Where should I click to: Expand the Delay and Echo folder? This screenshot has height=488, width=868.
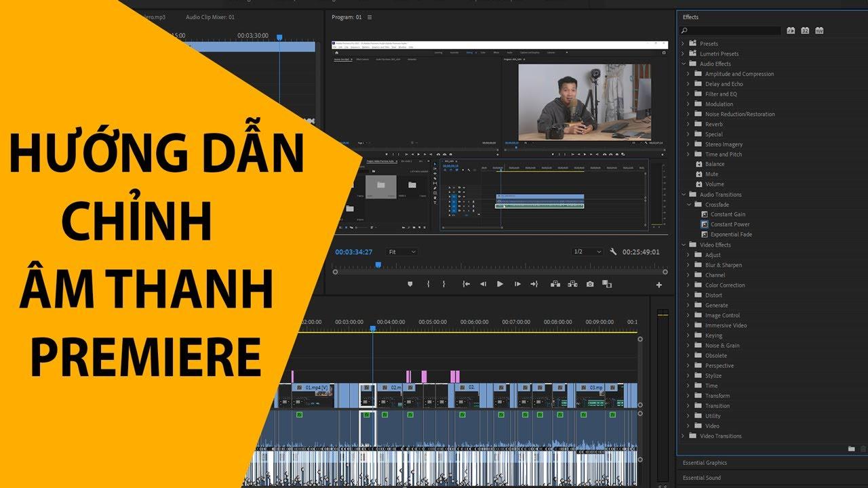[x=688, y=84]
